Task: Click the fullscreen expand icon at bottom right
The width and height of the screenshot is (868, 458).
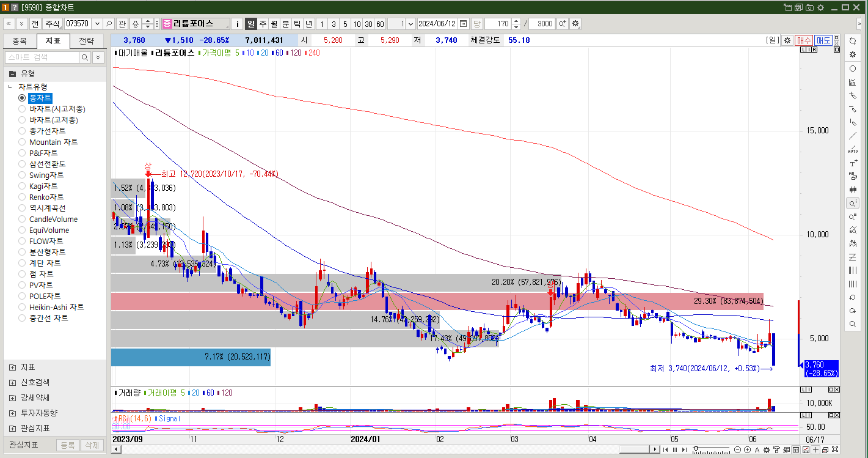Action: 834,450
